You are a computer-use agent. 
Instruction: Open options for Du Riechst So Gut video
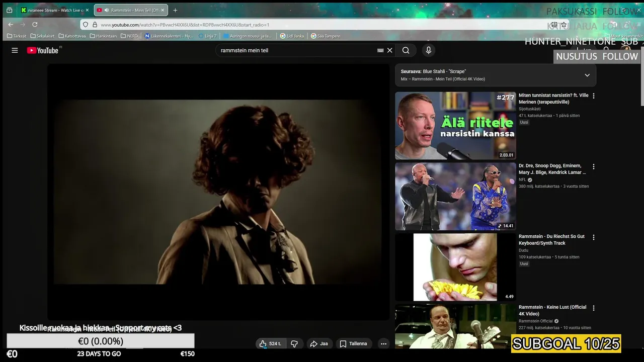[x=594, y=237]
